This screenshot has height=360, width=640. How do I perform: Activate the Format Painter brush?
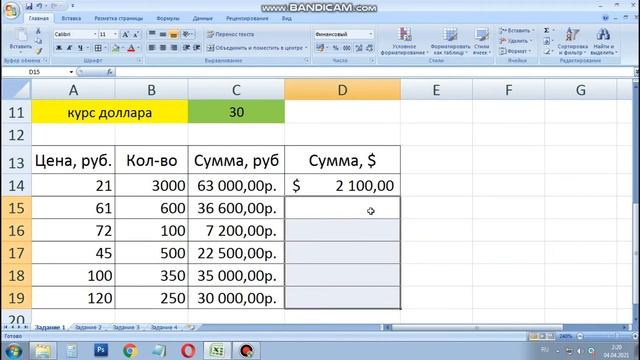[x=38, y=51]
